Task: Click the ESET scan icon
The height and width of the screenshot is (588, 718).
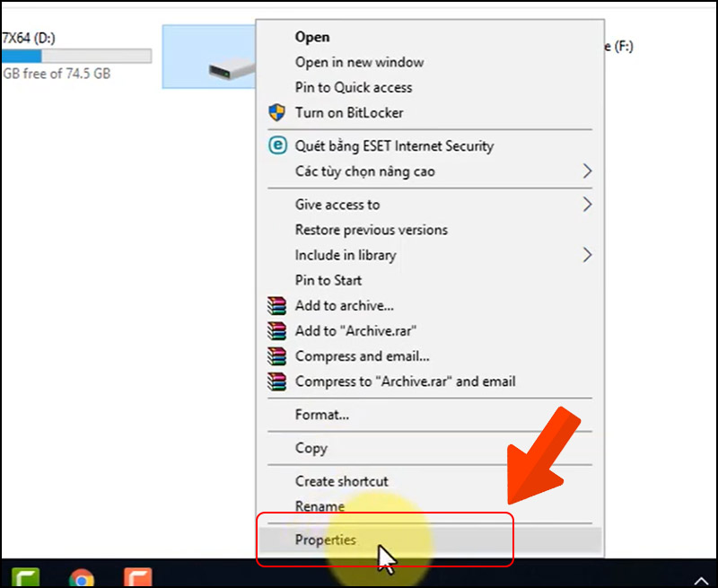Action: click(277, 145)
